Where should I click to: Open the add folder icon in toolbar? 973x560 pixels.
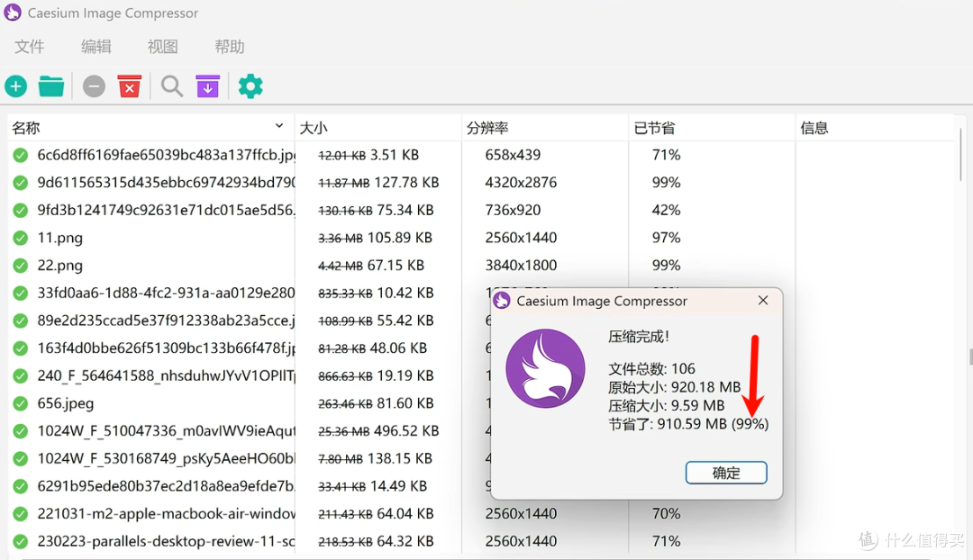[x=50, y=86]
